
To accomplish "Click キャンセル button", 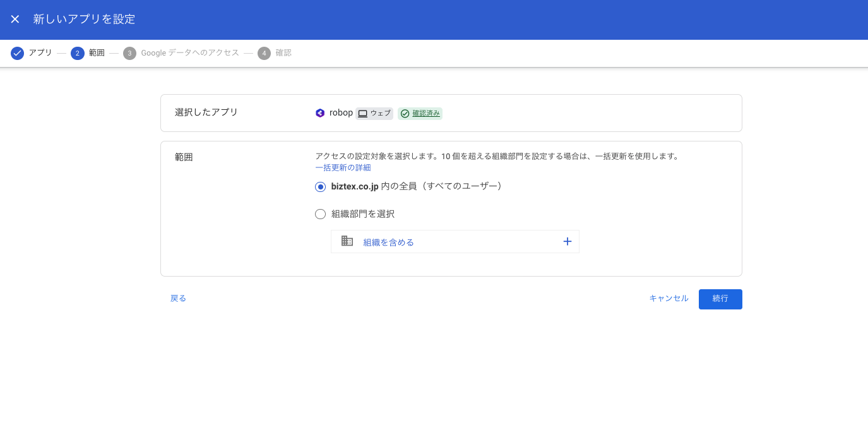I will coord(669,298).
